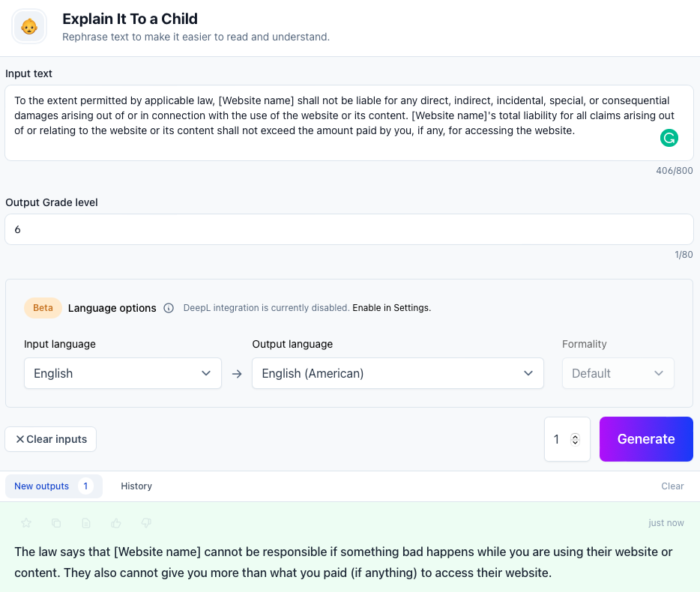Open the Input language dropdown
This screenshot has height=592, width=700.
123,373
